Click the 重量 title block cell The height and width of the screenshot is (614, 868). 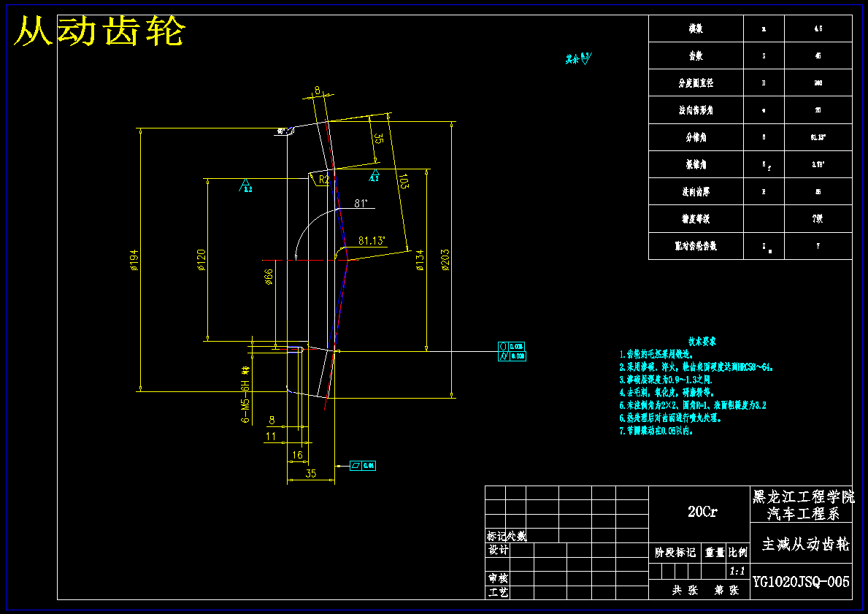click(715, 552)
